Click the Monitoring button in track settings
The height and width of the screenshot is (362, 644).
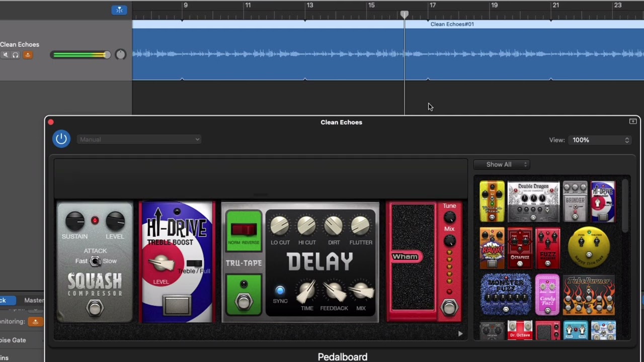tap(35, 321)
